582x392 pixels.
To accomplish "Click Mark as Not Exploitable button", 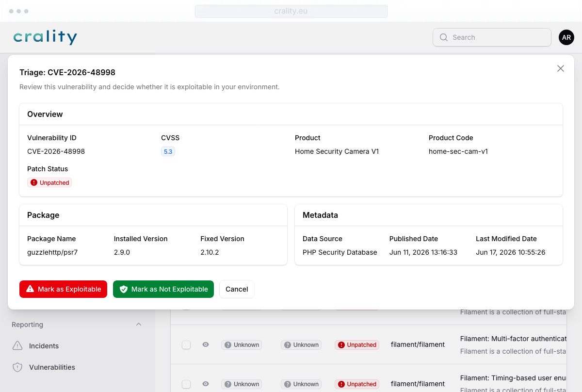I will (x=163, y=289).
